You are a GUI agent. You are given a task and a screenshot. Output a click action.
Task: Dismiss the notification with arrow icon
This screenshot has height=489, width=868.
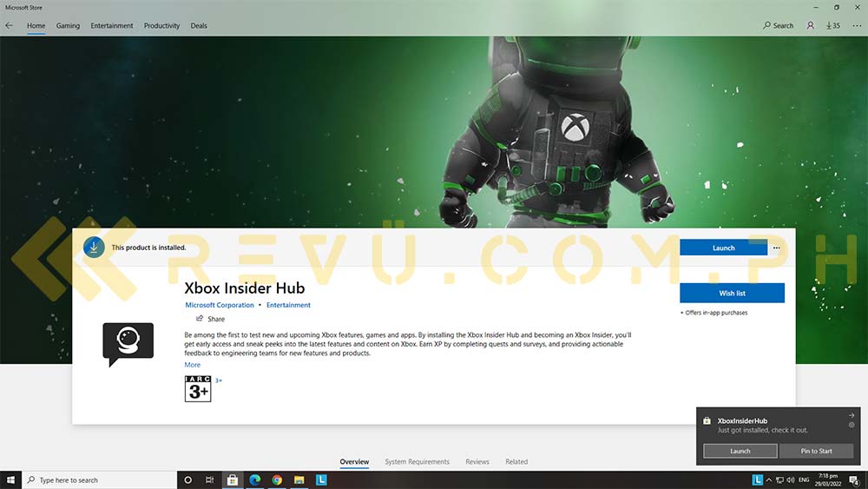852,415
